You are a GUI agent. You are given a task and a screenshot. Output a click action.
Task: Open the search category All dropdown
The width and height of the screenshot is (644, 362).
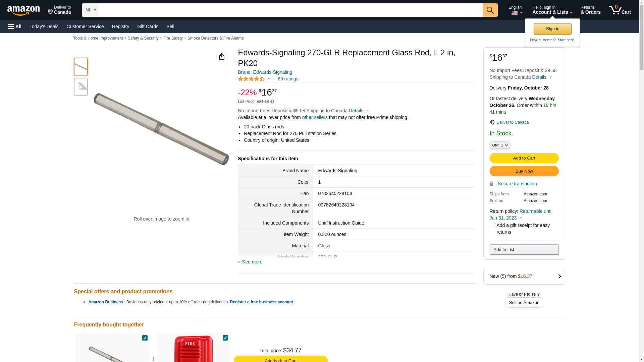[91, 10]
